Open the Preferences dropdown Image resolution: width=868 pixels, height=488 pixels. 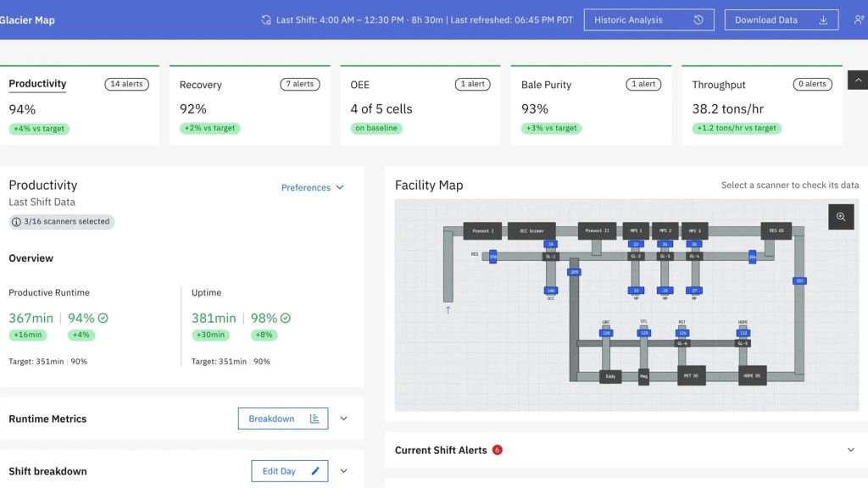pos(313,187)
